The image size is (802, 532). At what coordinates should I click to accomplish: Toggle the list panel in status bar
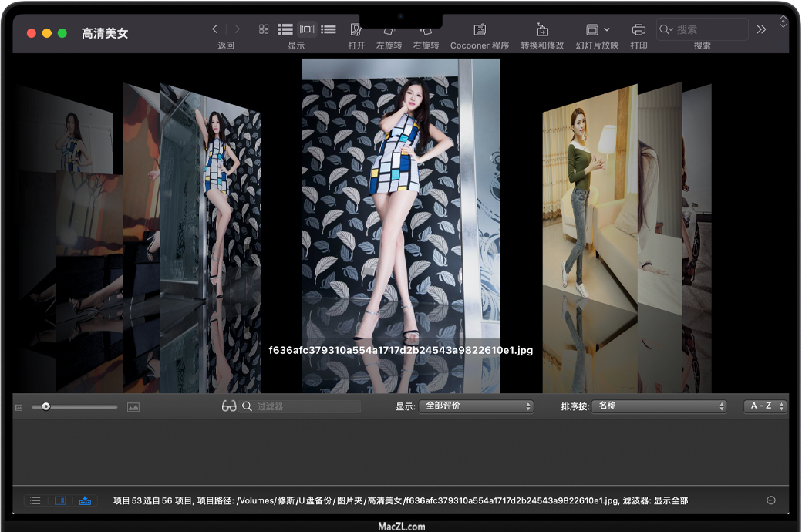[35, 500]
